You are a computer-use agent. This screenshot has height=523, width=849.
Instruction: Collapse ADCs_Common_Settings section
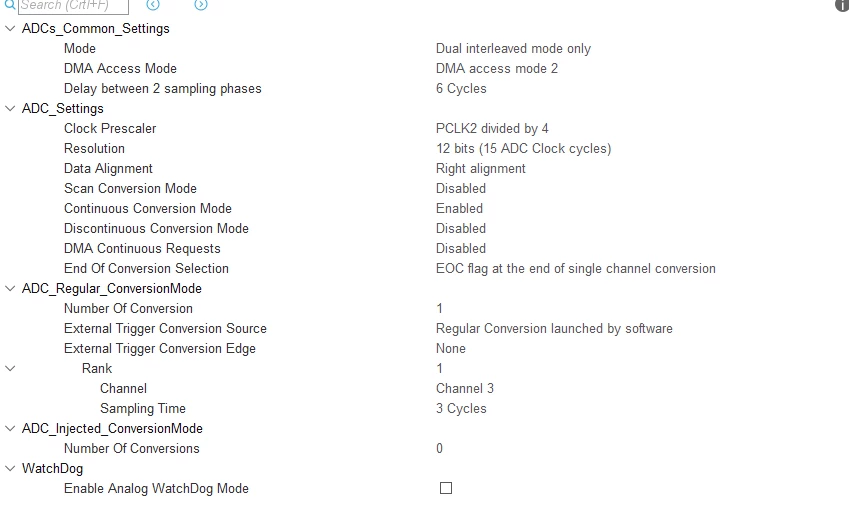tap(10, 28)
